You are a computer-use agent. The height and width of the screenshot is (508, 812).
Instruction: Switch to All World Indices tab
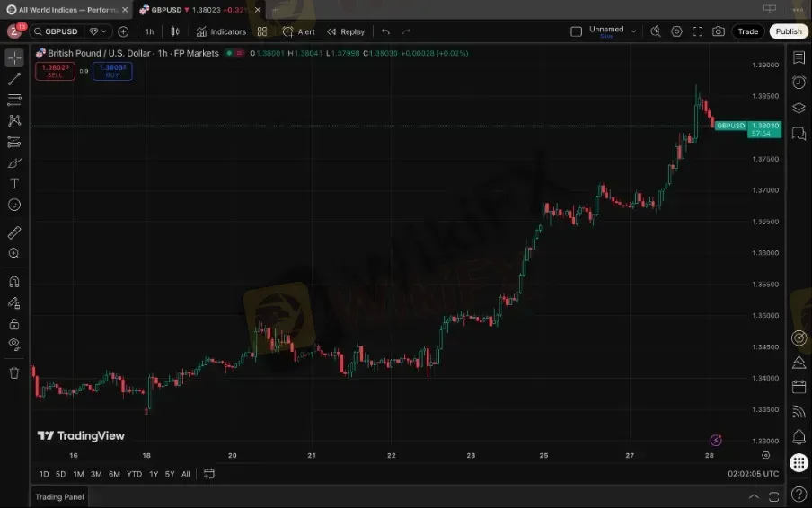pyautogui.click(x=67, y=10)
